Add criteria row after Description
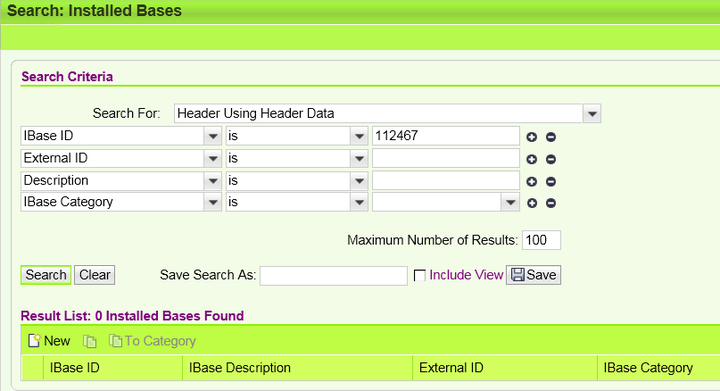Image resolution: width=720 pixels, height=391 pixels. click(532, 182)
